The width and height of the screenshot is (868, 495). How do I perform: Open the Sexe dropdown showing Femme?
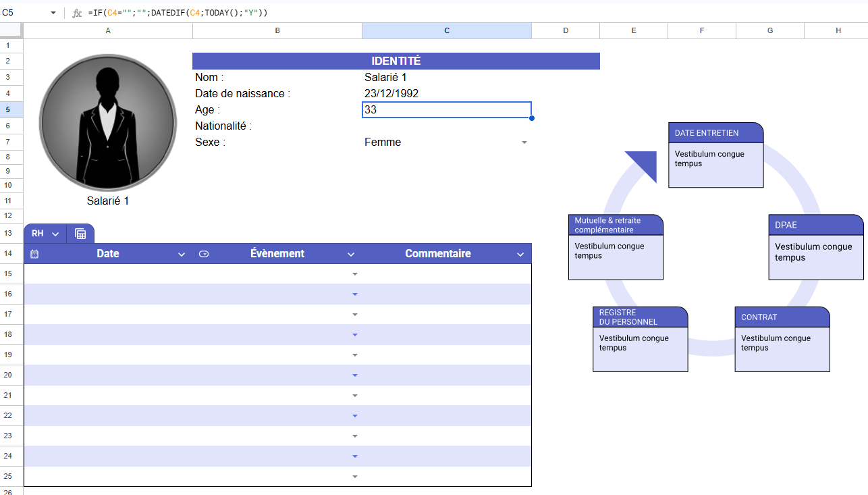tap(524, 142)
